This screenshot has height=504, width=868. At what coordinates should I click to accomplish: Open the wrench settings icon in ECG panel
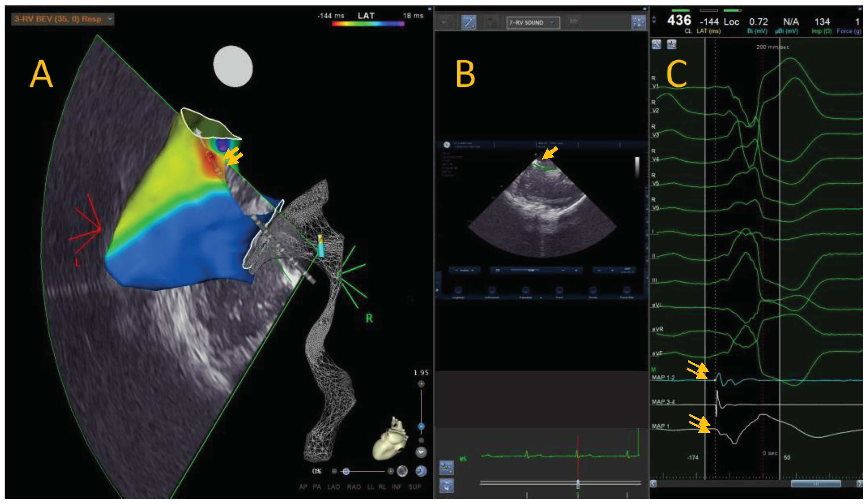coord(656,45)
